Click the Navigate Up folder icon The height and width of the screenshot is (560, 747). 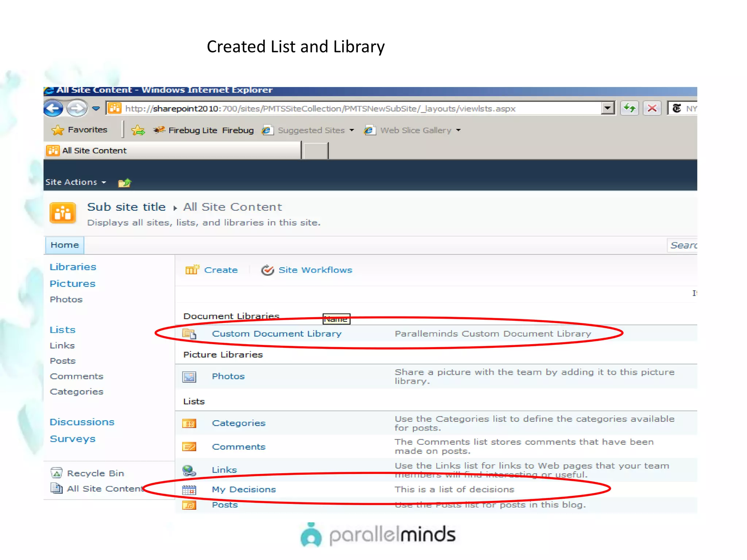(124, 182)
